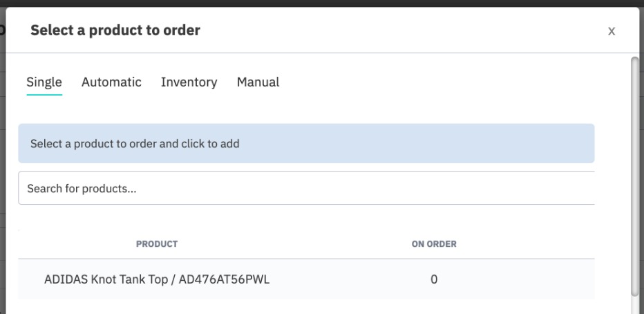Viewport: 644px width, 314px height.
Task: Close the Select a product dialog
Action: click(x=611, y=31)
